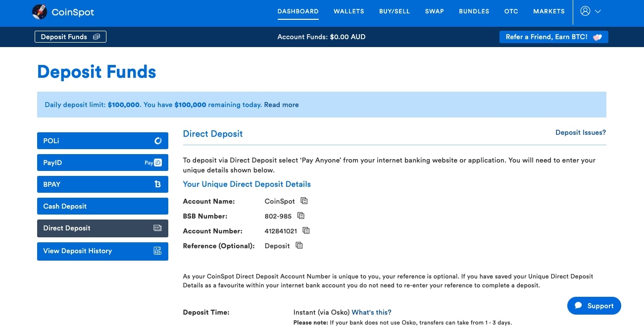
Task: Select PayID deposit method
Action: click(102, 163)
